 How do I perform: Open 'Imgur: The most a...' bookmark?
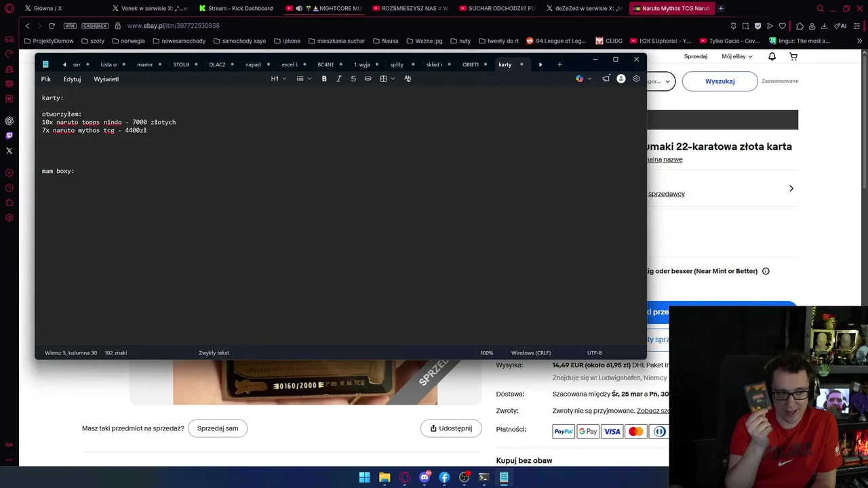point(799,41)
